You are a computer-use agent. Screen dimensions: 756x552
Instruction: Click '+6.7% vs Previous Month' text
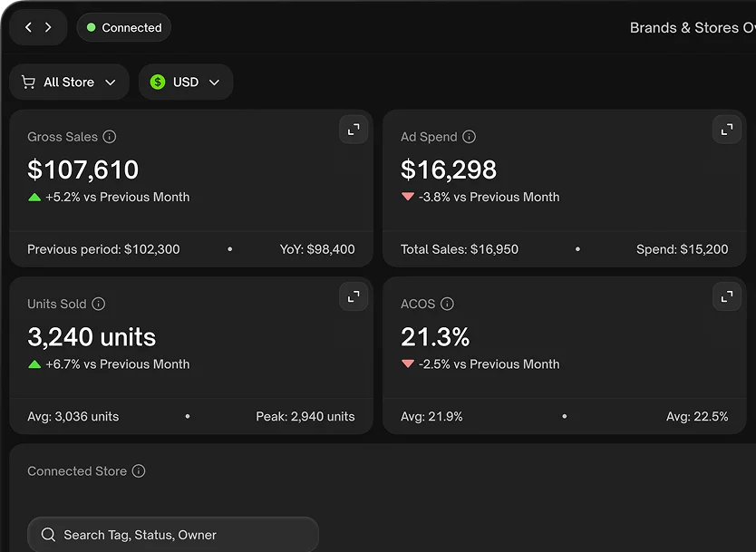point(117,364)
